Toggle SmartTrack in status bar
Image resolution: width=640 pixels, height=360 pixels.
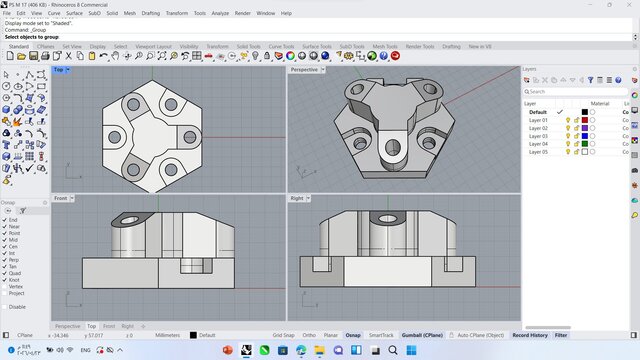(381, 335)
